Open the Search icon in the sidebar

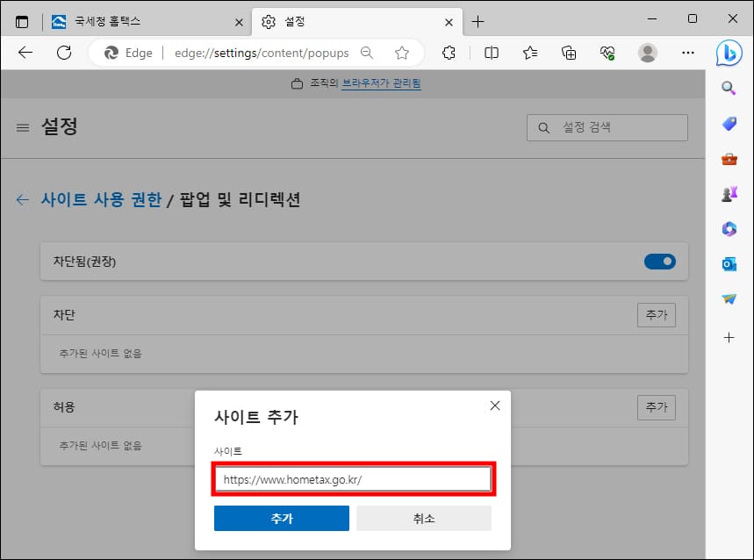pyautogui.click(x=729, y=88)
